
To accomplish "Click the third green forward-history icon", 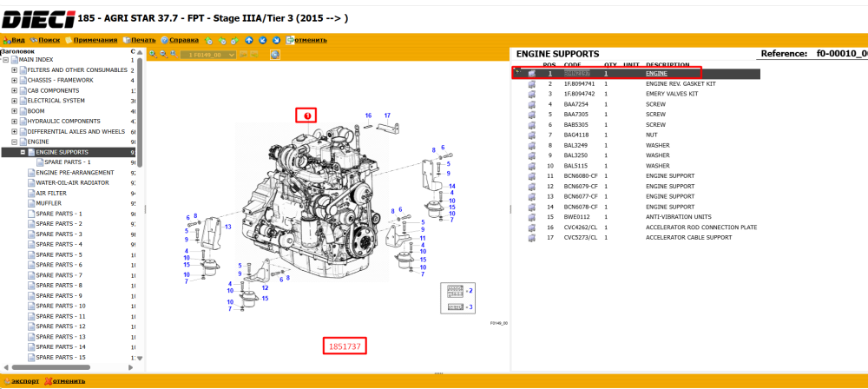I will pyautogui.click(x=234, y=41).
